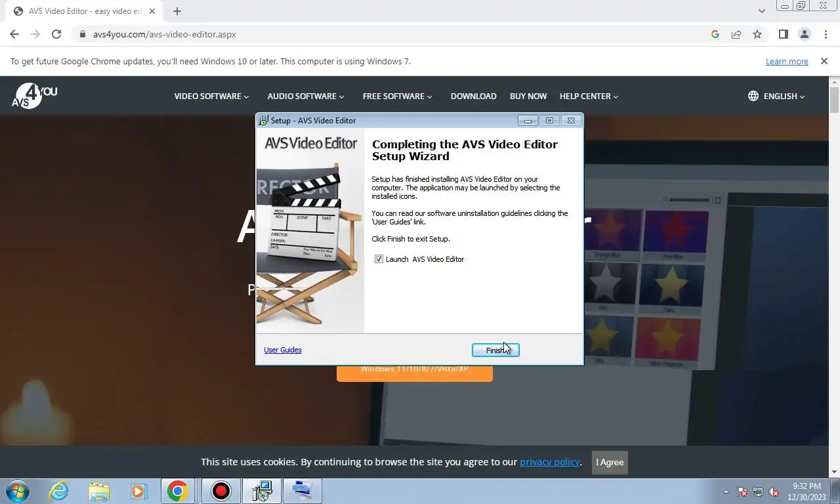840x504 pixels.
Task: Open the privacy policy link
Action: point(549,462)
